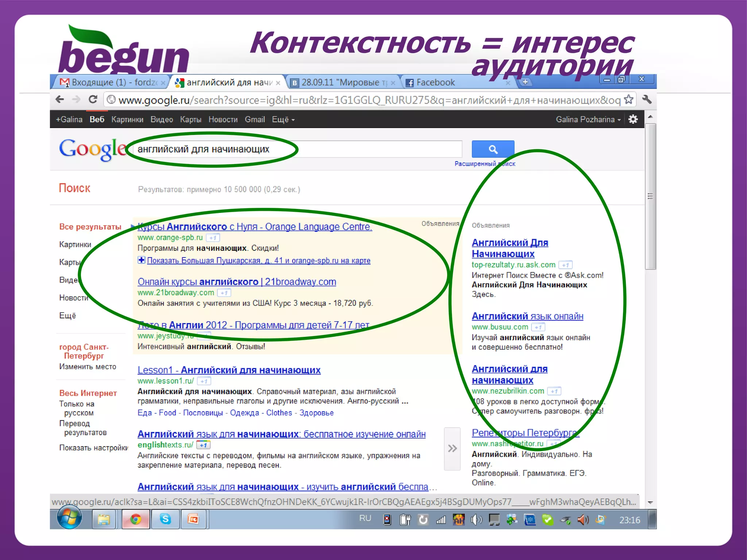Image resolution: width=747 pixels, height=560 pixels.
Task: Click +1 button beside lesson1.ru
Action: pos(204,381)
